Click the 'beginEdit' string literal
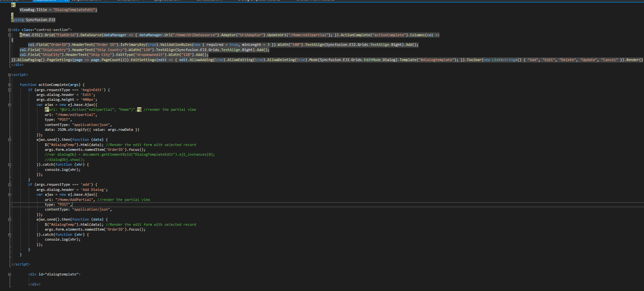 click(92, 90)
